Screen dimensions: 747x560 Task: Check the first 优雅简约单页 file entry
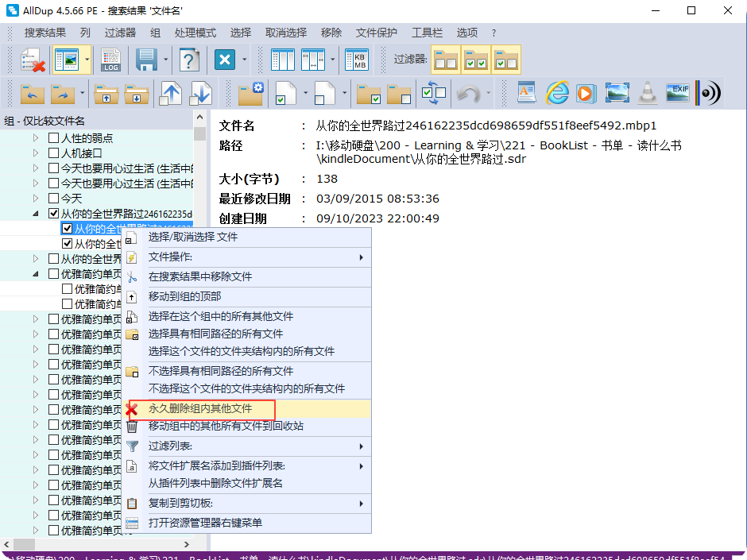[x=68, y=288]
